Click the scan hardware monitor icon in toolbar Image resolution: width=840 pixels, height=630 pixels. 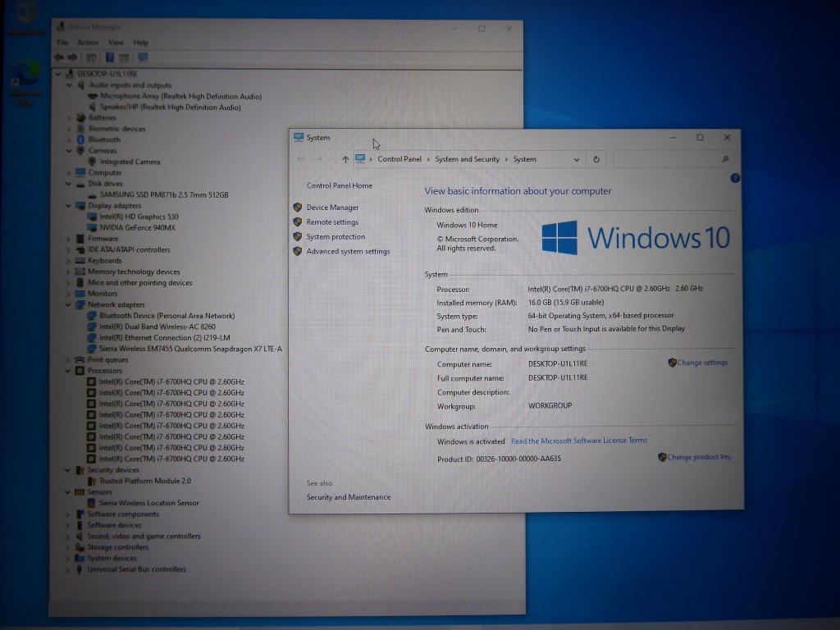(x=143, y=57)
